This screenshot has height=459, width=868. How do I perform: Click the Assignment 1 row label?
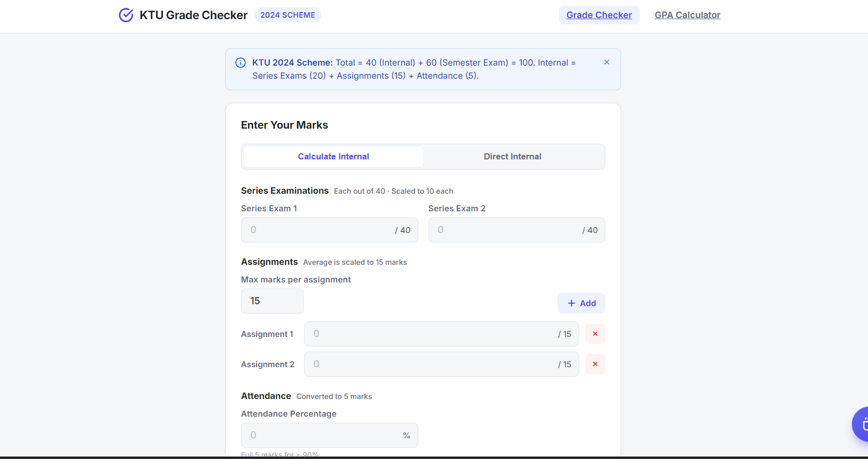coord(267,334)
